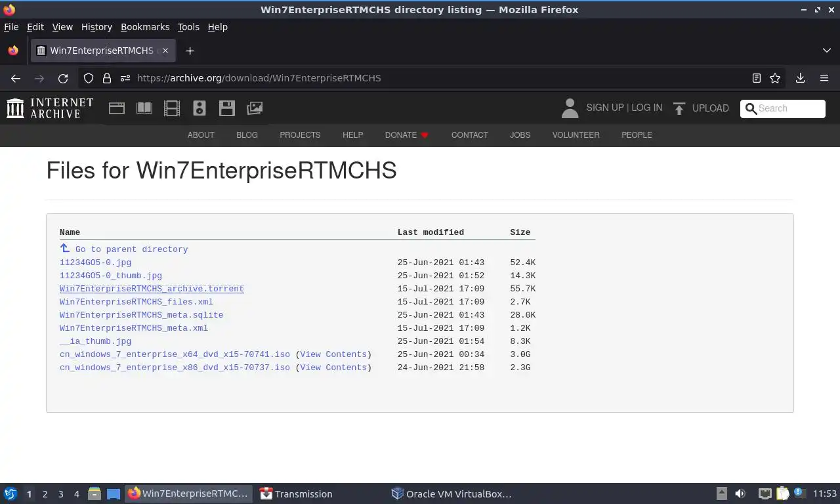This screenshot has width=840, height=504.
Task: Download 11234G05-0.jpg file
Action: point(95,262)
